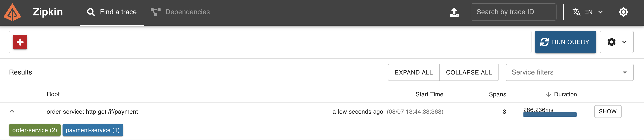Switch to the Dependencies tab

pos(180,12)
